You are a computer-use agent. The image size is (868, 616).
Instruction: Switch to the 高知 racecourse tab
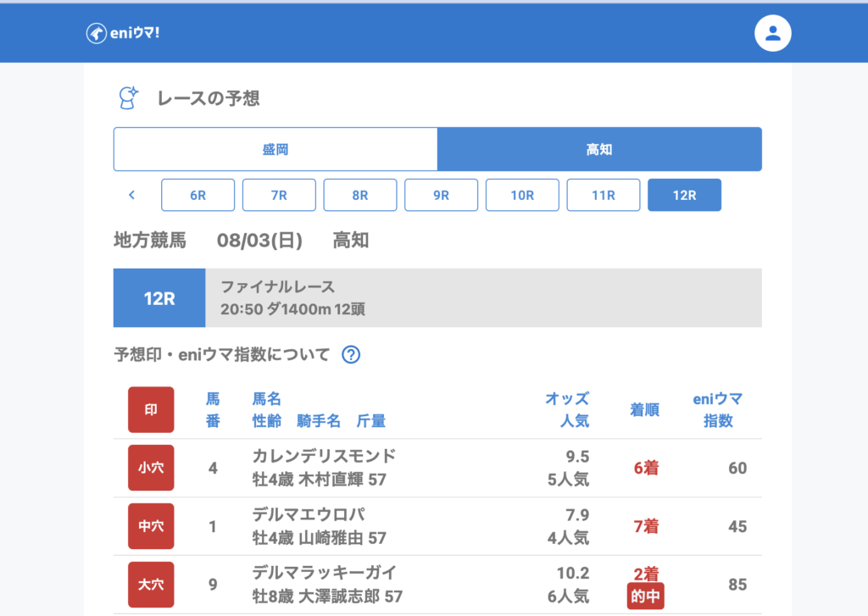[599, 149]
